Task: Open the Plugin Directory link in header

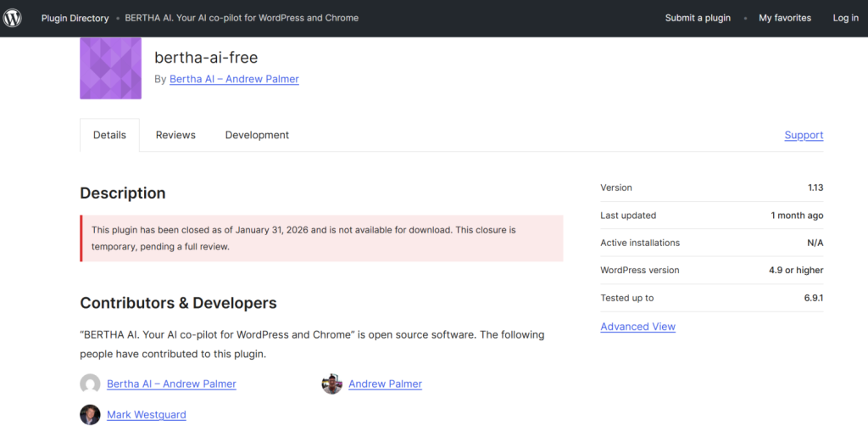Action: click(x=75, y=18)
